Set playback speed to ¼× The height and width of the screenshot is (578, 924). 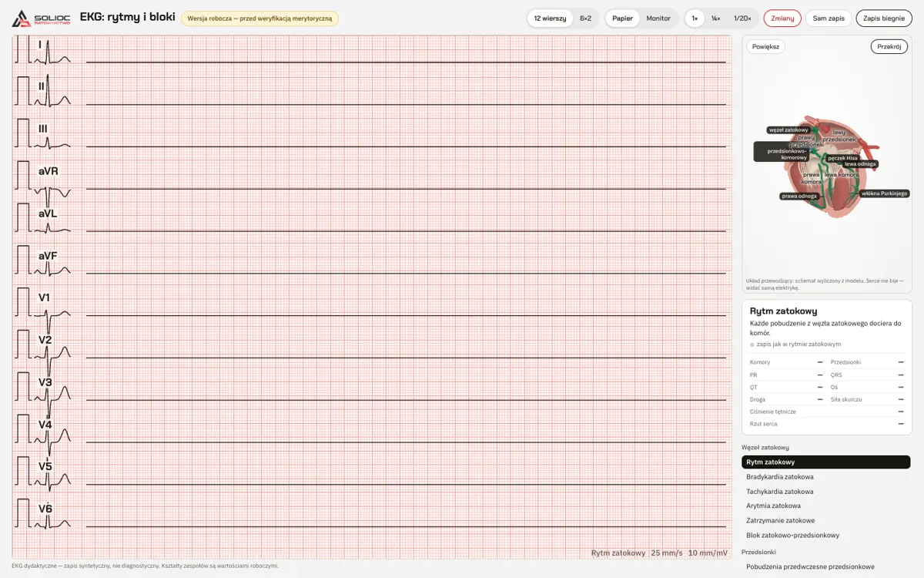(x=715, y=18)
